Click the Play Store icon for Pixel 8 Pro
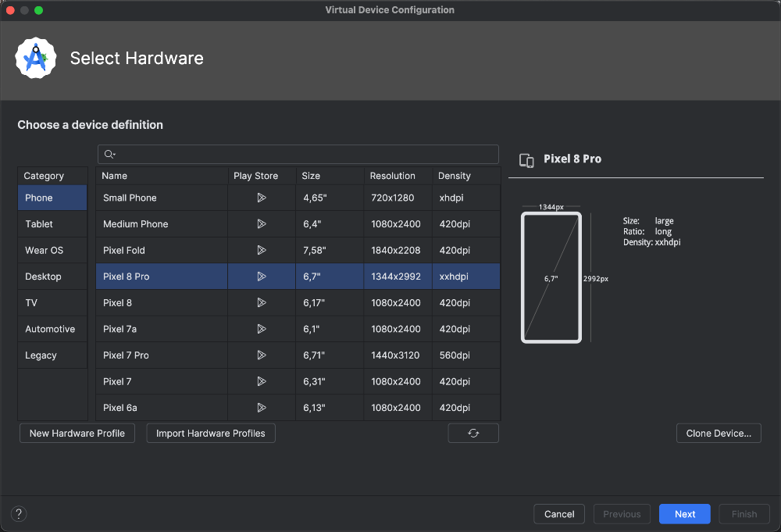 (262, 277)
